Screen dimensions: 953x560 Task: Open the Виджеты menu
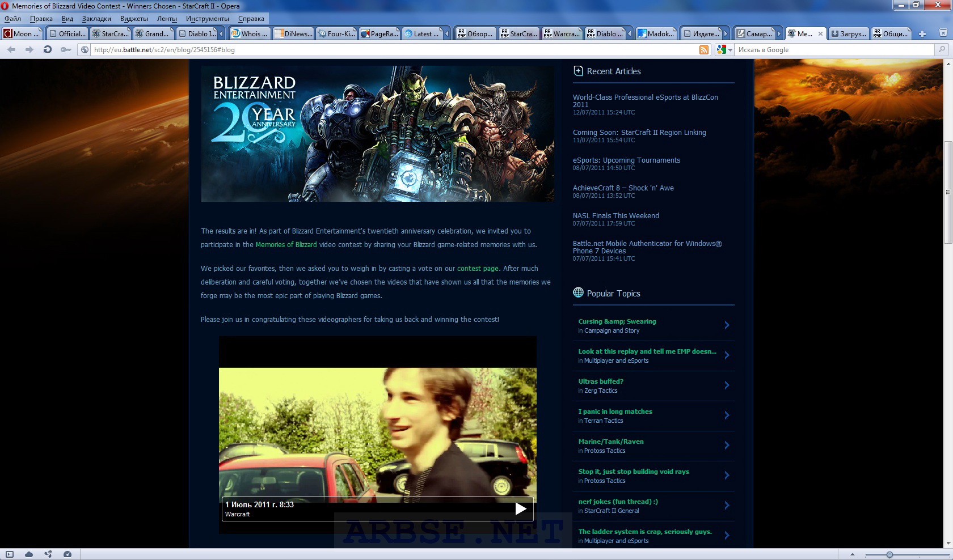pyautogui.click(x=134, y=19)
